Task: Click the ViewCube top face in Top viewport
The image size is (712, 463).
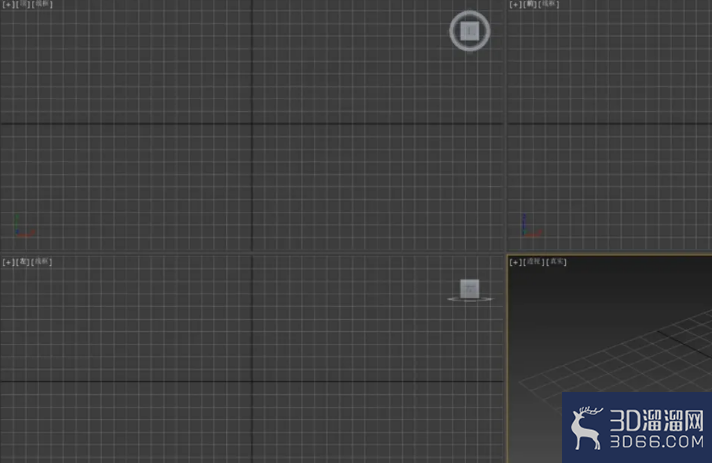Action: (470, 31)
